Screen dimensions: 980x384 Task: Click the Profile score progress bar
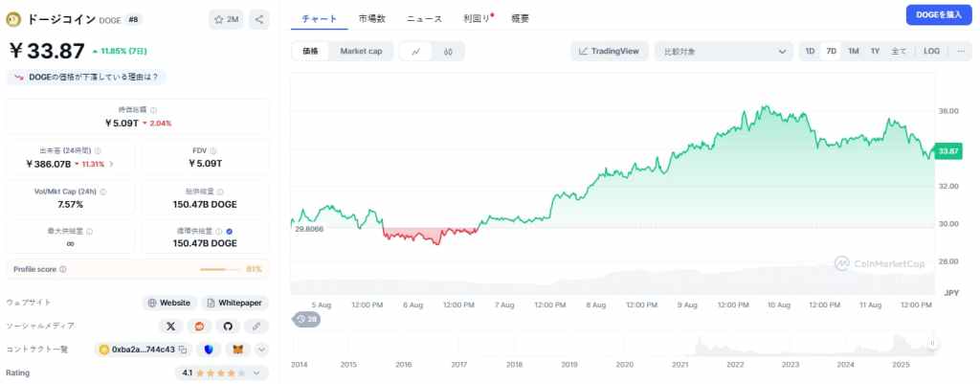219,269
